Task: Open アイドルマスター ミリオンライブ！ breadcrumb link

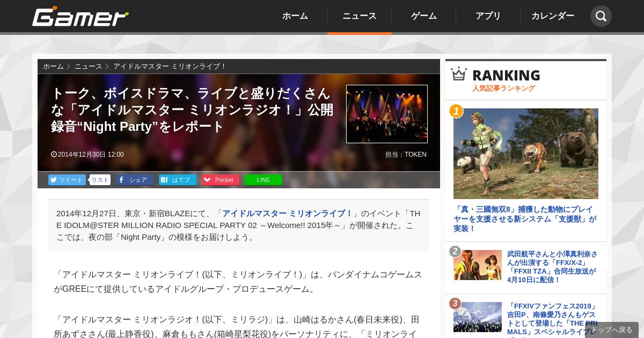Action: point(170,67)
